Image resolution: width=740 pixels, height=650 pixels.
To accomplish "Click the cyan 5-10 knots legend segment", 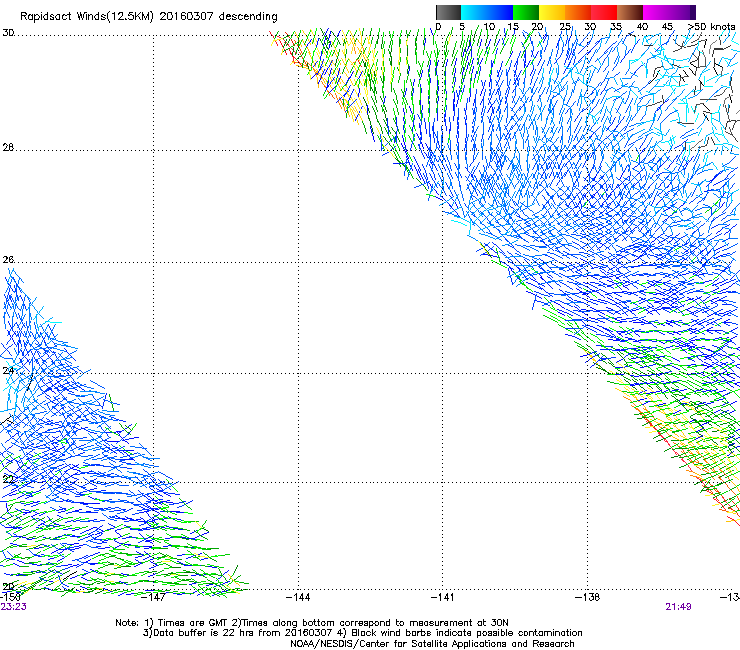I will point(474,12).
